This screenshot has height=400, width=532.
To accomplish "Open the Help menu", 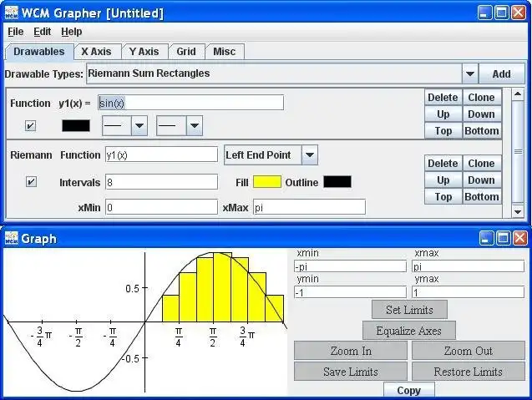I will coord(72,32).
